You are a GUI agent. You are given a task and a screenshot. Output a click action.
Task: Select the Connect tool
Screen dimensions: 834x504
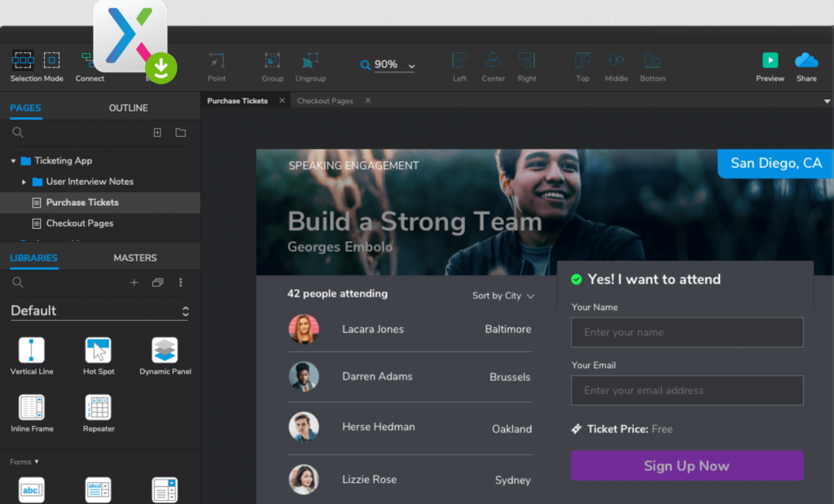(90, 67)
